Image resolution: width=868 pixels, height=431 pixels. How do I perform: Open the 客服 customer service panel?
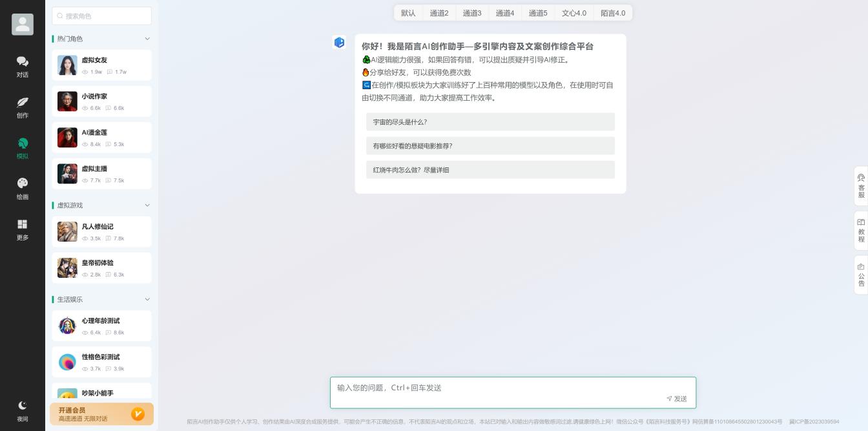click(861, 186)
